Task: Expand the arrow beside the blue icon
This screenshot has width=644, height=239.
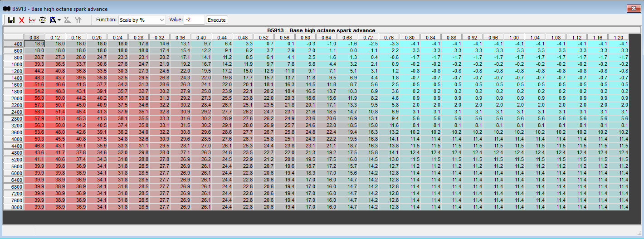Action: [59, 20]
